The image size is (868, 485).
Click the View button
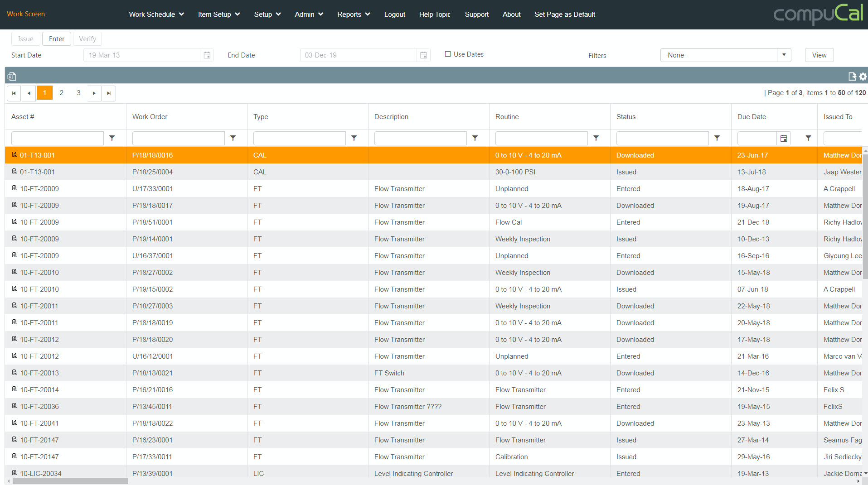pos(819,55)
